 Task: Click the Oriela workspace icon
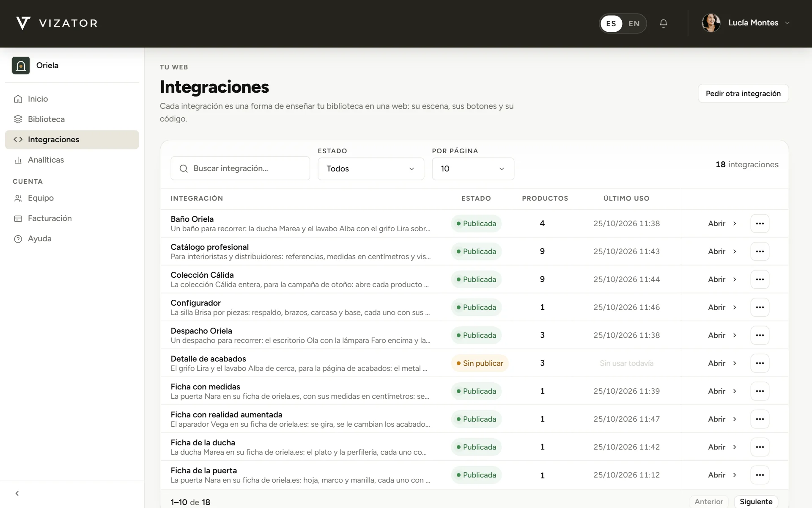21,66
